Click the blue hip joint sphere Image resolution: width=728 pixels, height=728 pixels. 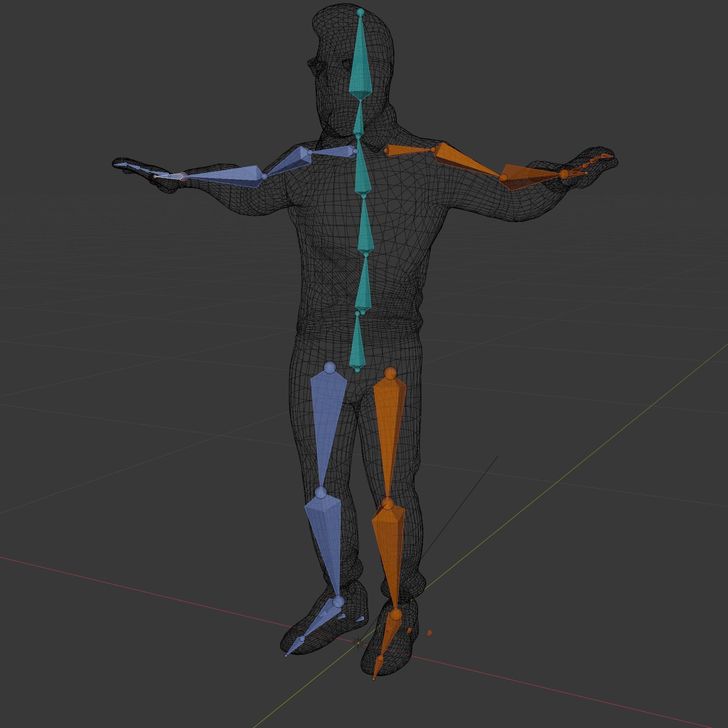click(330, 367)
